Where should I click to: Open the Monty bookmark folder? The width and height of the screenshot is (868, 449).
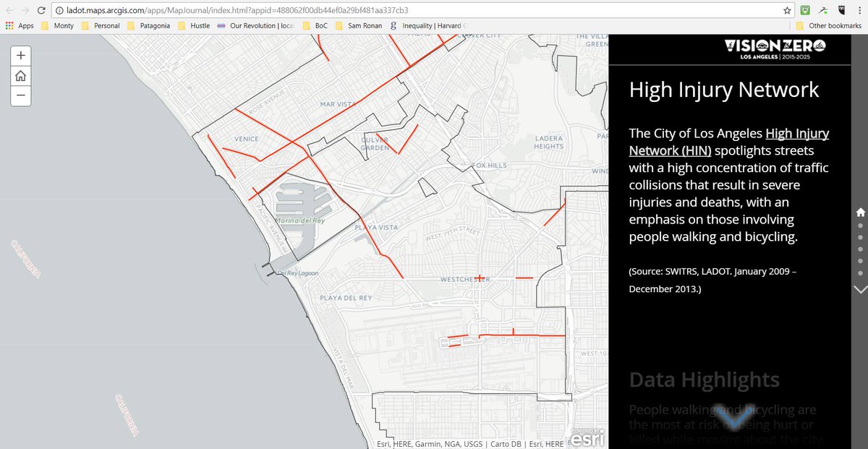point(57,26)
